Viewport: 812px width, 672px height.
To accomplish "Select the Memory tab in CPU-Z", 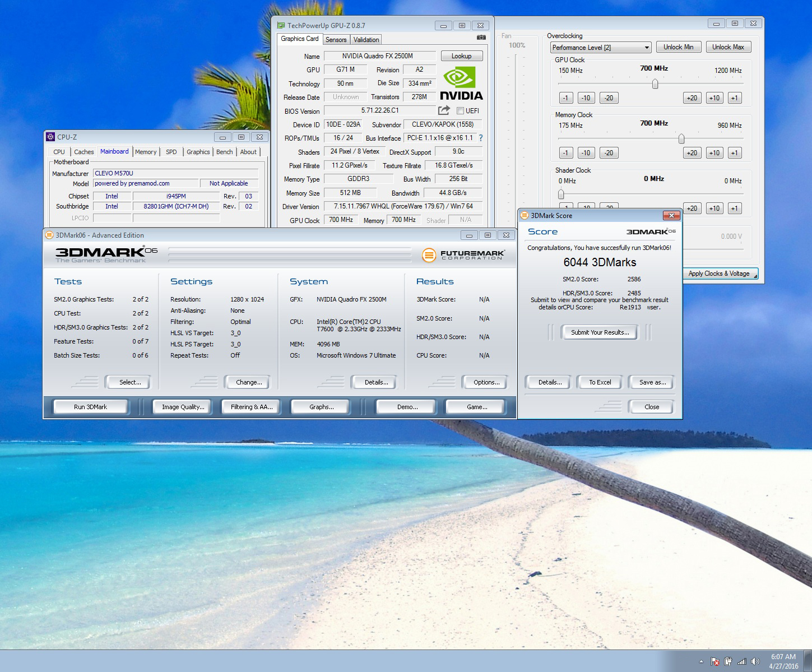I will point(146,152).
